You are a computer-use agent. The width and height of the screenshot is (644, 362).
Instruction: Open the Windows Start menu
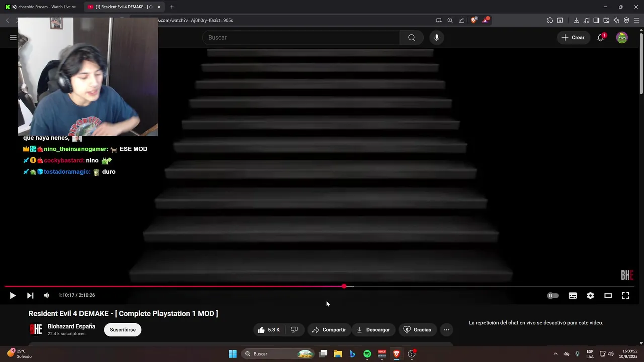pos(233,354)
